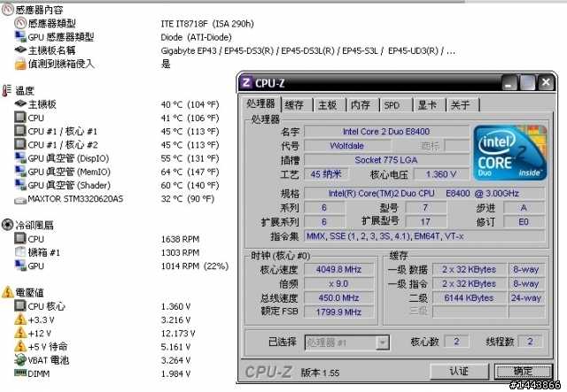Click the motherboard temperature icon
567x392 pixels.
point(20,104)
